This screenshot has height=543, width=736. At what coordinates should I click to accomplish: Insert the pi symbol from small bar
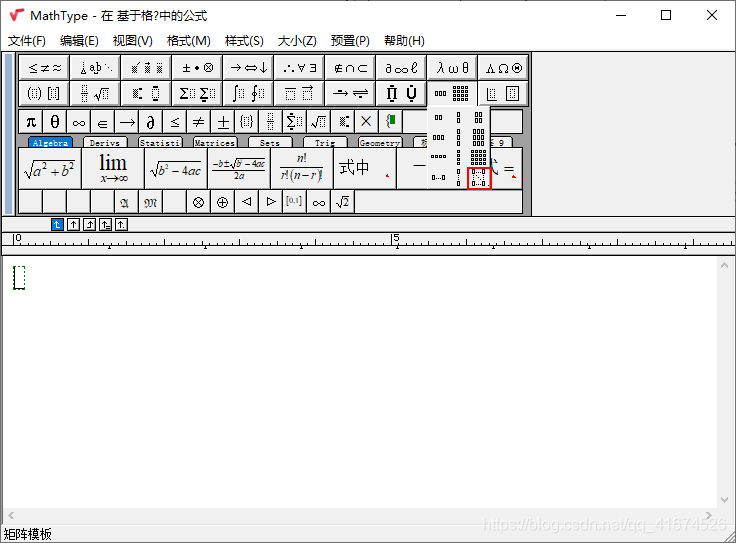31,122
